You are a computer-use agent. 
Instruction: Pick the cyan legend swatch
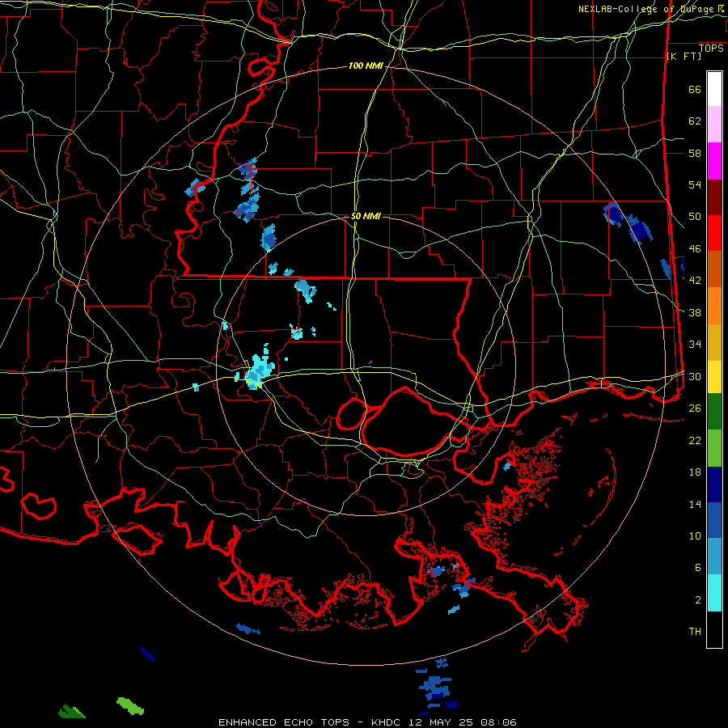coord(714,592)
